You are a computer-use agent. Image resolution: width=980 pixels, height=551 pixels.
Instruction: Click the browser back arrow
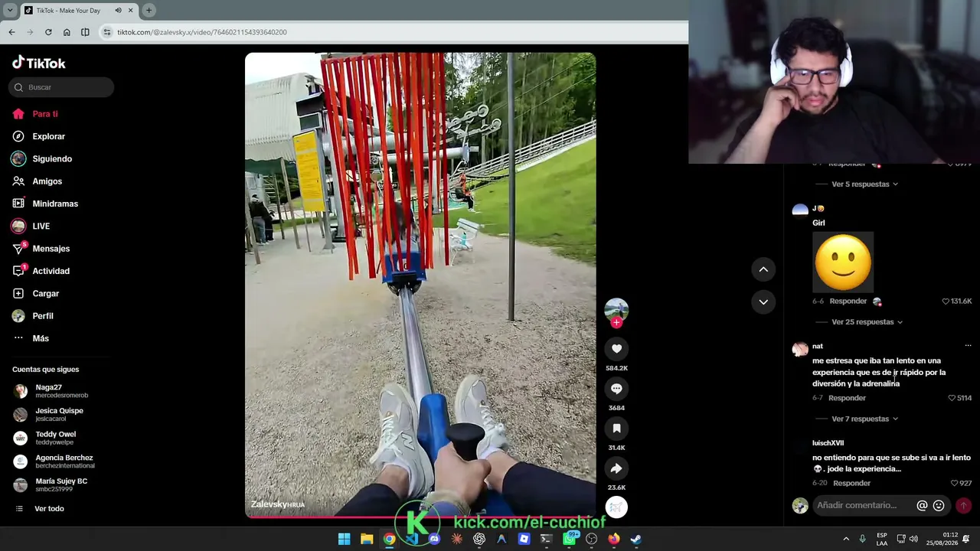11,32
